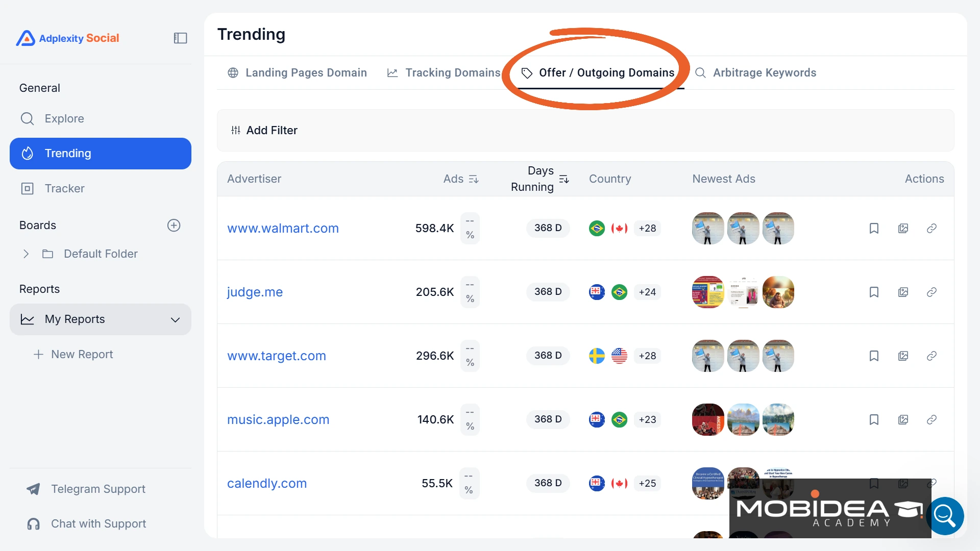980x551 pixels.
Task: Bookmark the music.apple.com row
Action: pos(874,419)
